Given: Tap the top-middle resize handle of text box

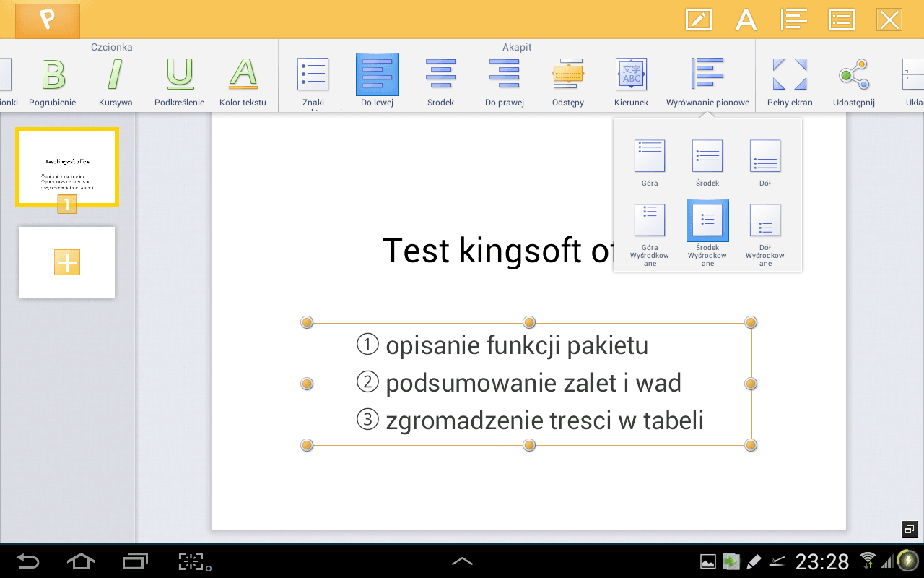Looking at the screenshot, I should coord(529,322).
